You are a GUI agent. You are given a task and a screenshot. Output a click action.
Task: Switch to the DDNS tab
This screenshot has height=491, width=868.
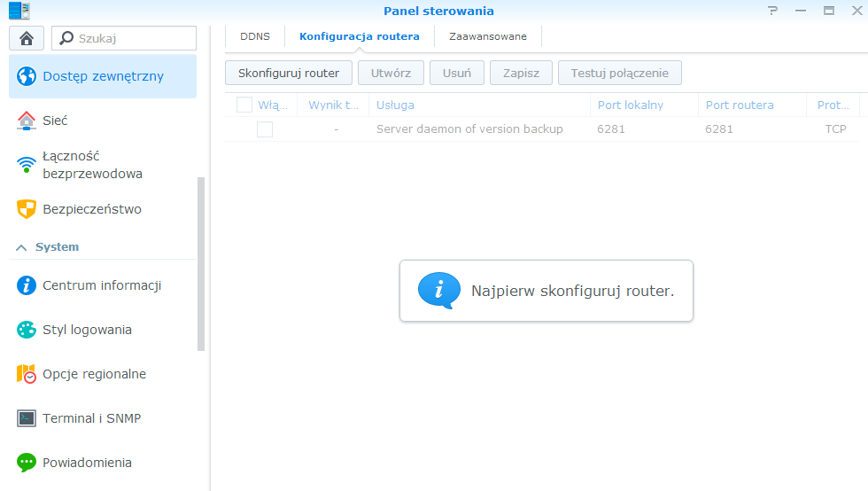255,36
